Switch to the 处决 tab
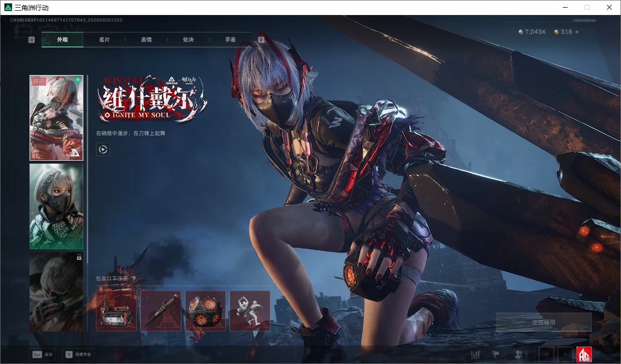 tap(188, 40)
